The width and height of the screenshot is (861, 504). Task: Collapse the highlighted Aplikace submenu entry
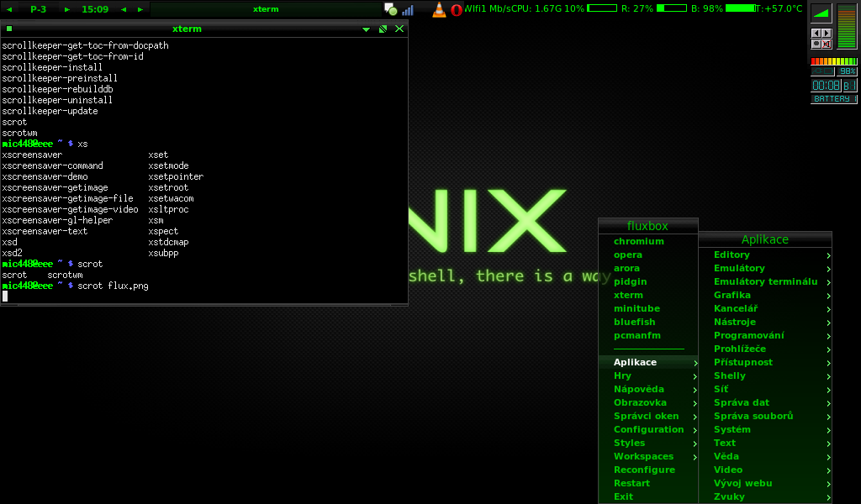[648, 363]
